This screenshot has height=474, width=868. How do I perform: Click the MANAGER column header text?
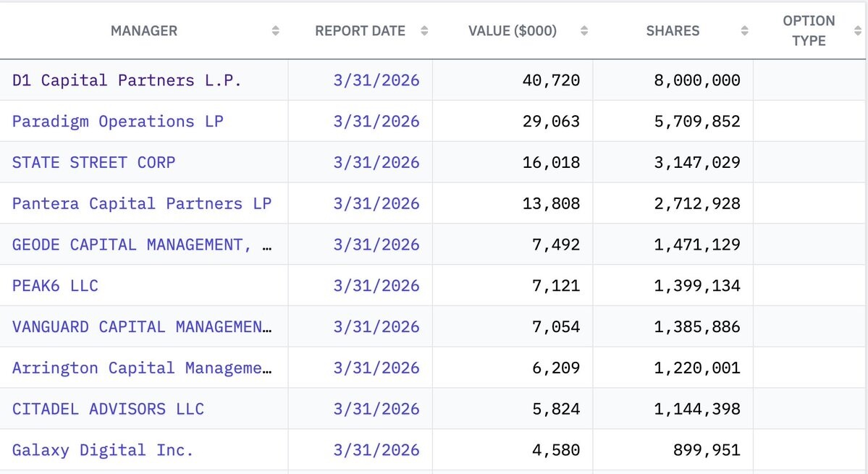click(x=144, y=31)
